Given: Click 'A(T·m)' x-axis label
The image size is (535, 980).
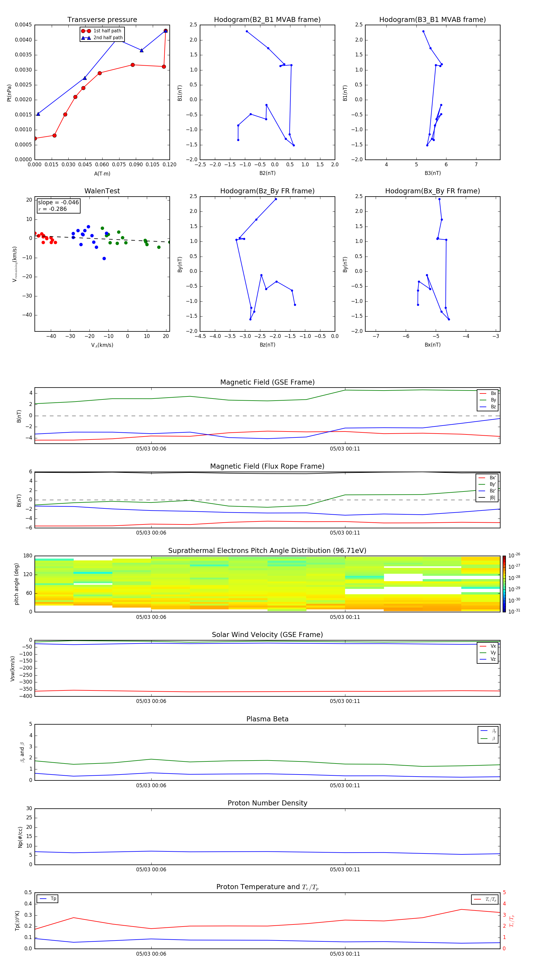Looking at the screenshot, I should tap(102, 174).
